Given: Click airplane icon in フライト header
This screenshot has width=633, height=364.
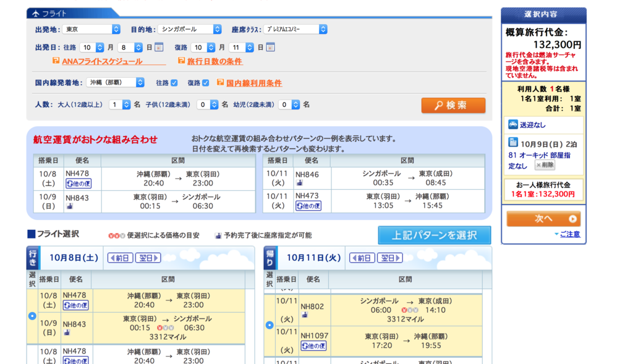Looking at the screenshot, I should point(36,14).
